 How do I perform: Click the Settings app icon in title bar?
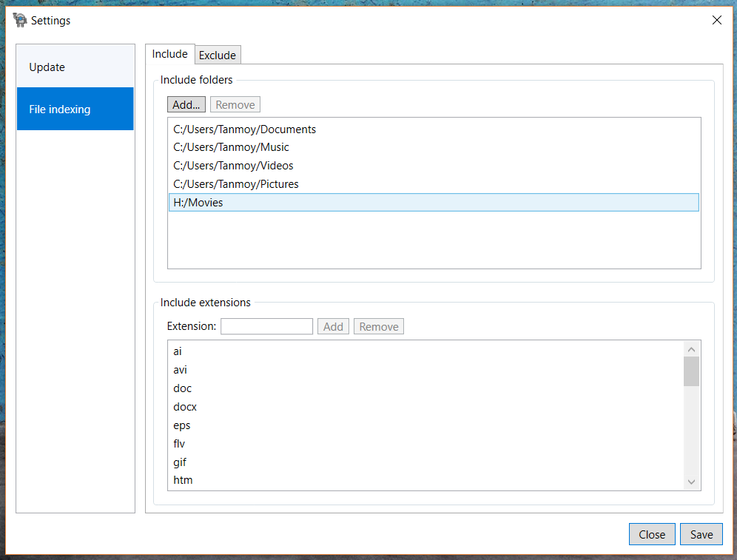pos(20,20)
